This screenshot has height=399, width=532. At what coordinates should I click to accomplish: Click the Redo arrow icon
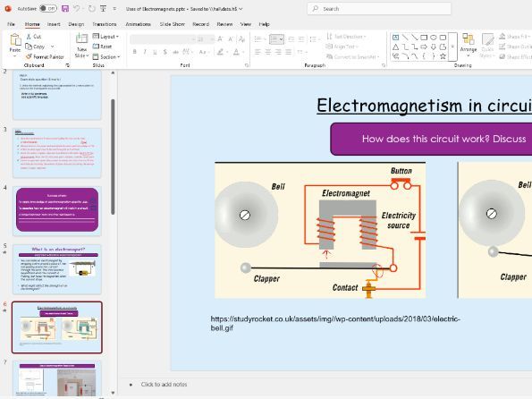click(x=91, y=8)
